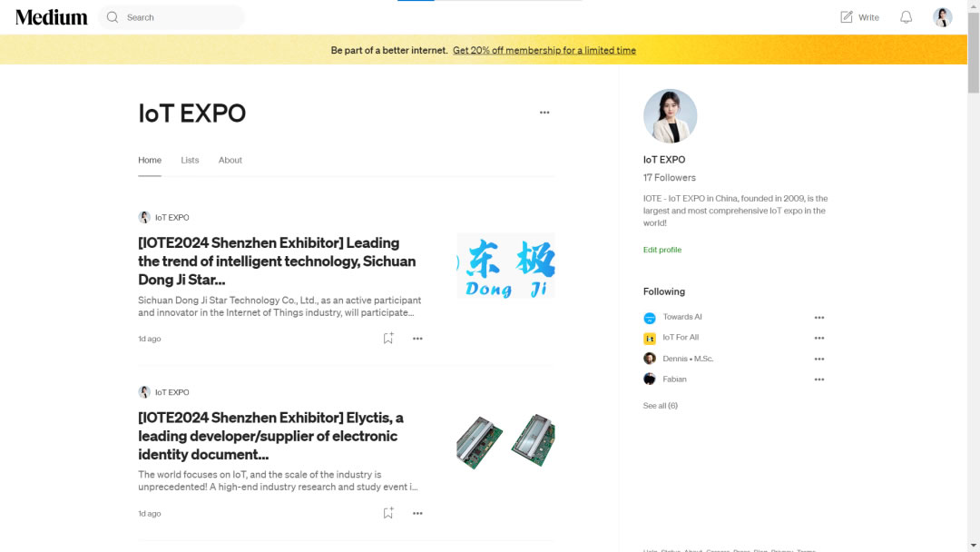Click IoT EXPO author name above Elyctis article
The height and width of the screenshot is (552, 980).
[171, 392]
